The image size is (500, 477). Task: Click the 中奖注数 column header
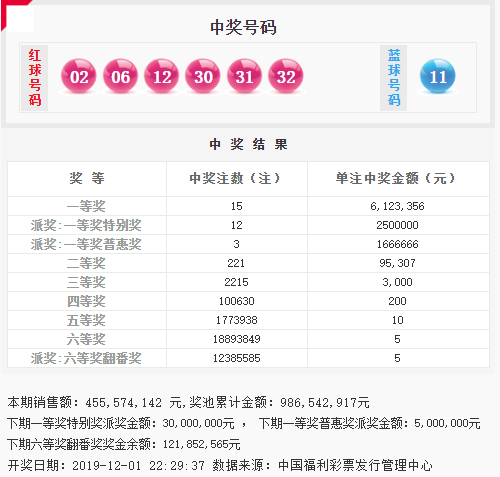tap(235, 178)
